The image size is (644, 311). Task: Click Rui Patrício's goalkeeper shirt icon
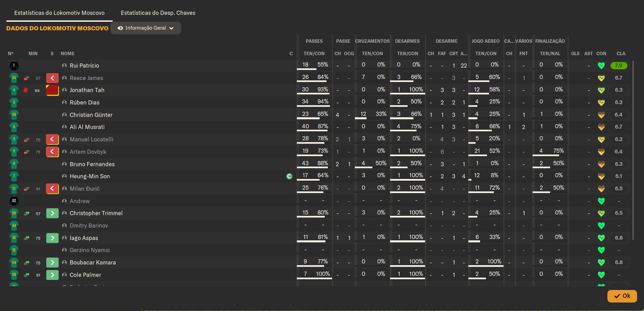pyautogui.click(x=14, y=66)
